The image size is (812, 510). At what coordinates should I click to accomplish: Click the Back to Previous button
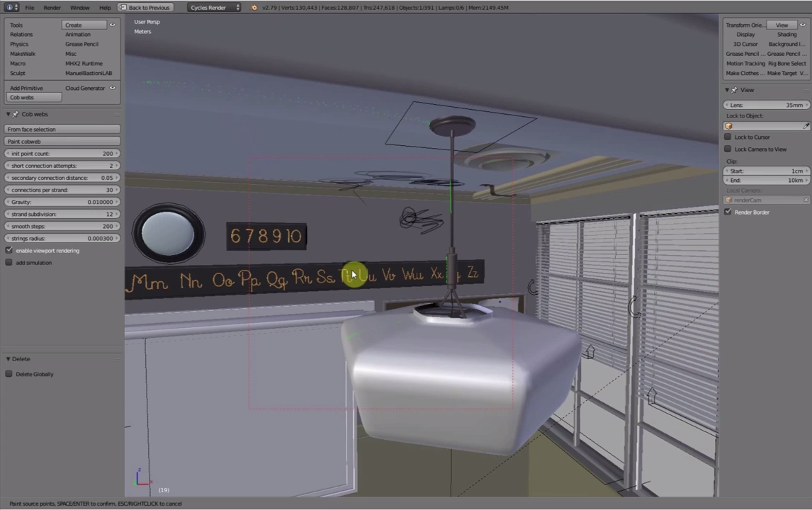pyautogui.click(x=145, y=8)
